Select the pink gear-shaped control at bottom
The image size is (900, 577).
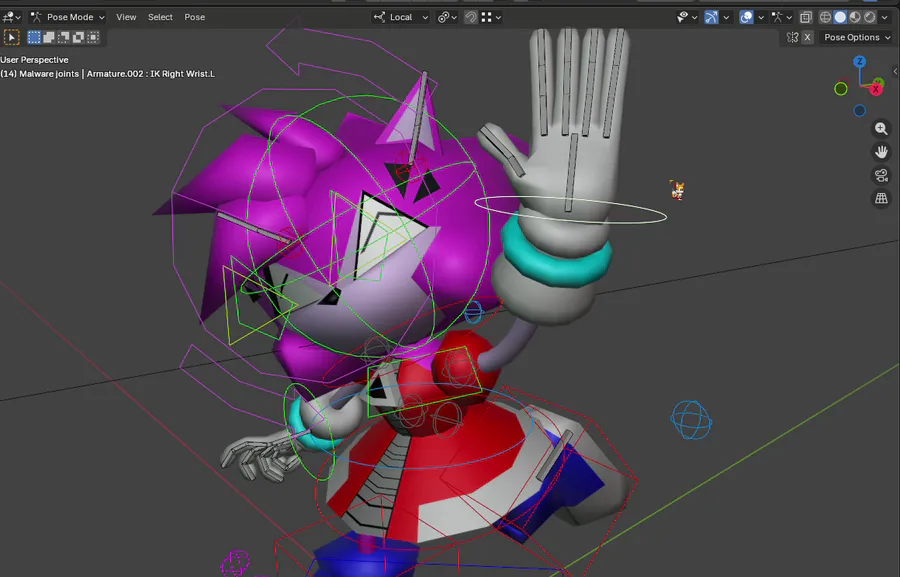pos(235,563)
